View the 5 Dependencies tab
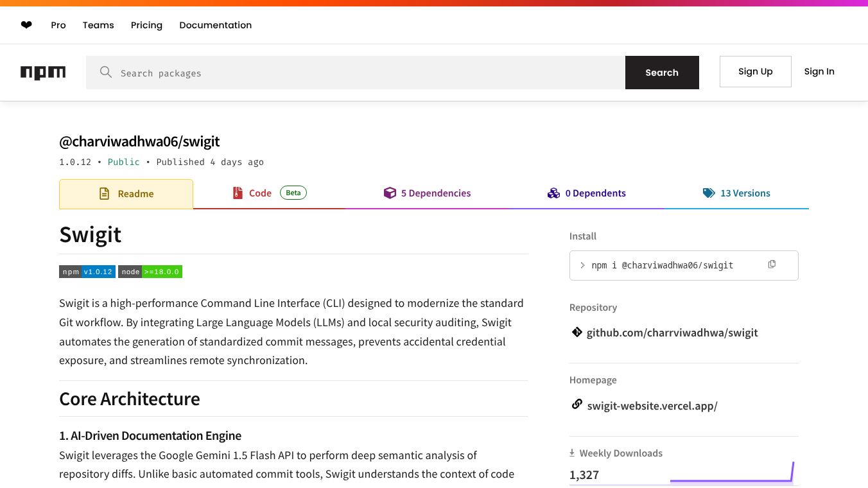The width and height of the screenshot is (868, 488). [427, 193]
